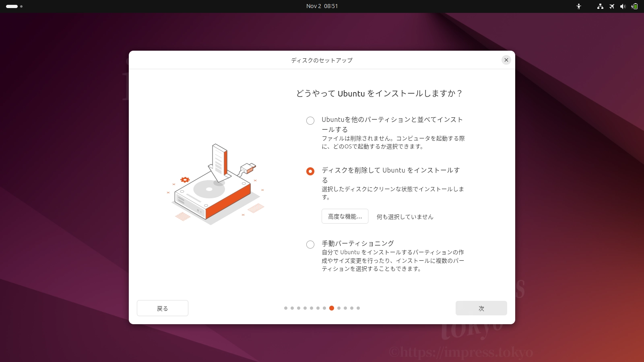644x362 pixels.
Task: Click the '選択したディスクにクリーンな状態で' description text
Action: [393, 193]
